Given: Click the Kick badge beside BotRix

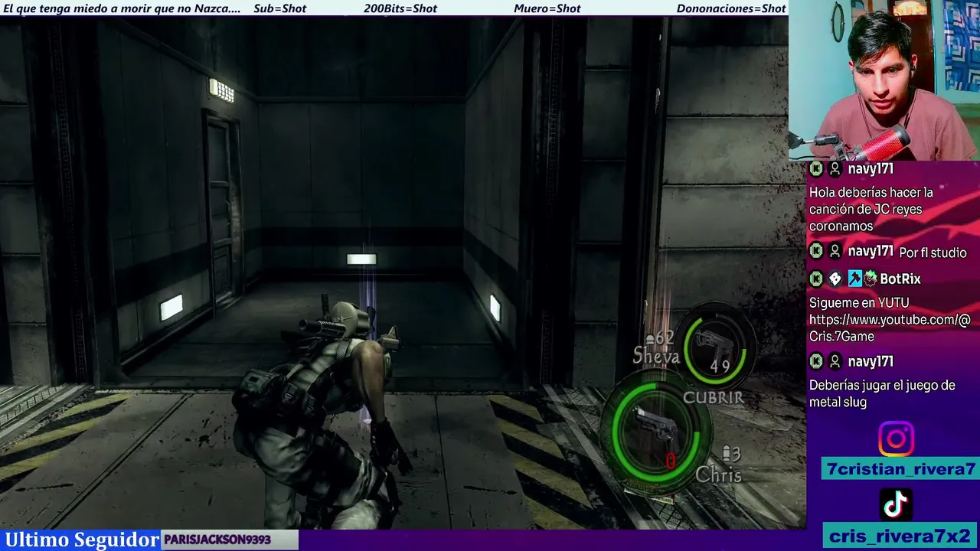Looking at the screenshot, I should pyautogui.click(x=816, y=279).
